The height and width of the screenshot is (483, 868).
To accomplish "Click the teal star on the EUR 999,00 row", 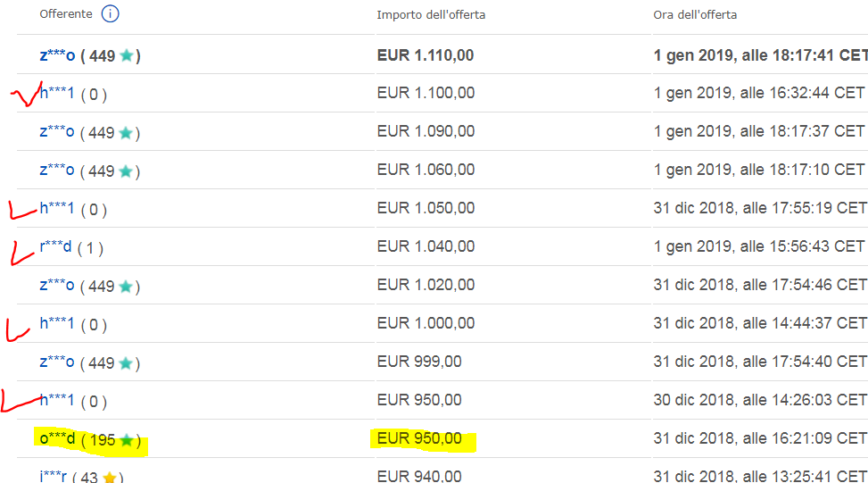I will click(x=126, y=363).
